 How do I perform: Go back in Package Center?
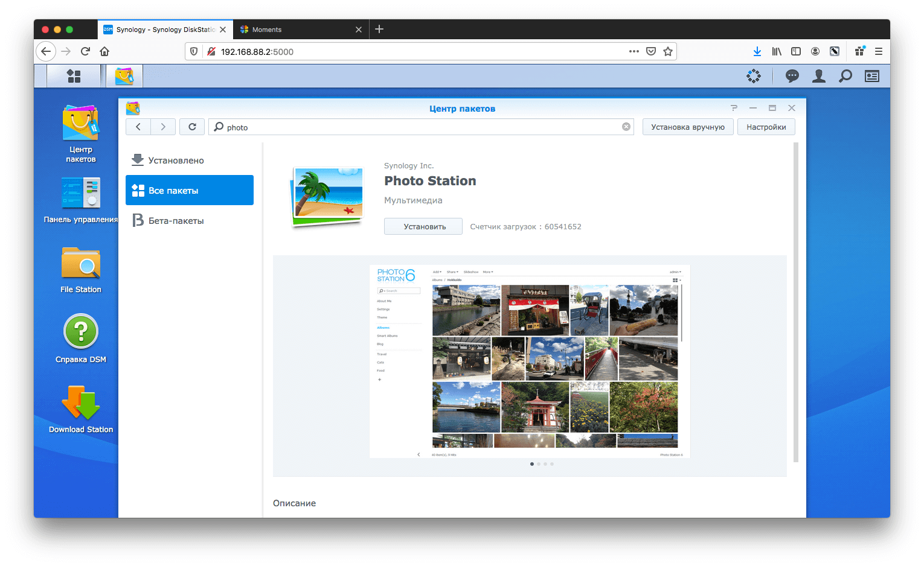138,127
